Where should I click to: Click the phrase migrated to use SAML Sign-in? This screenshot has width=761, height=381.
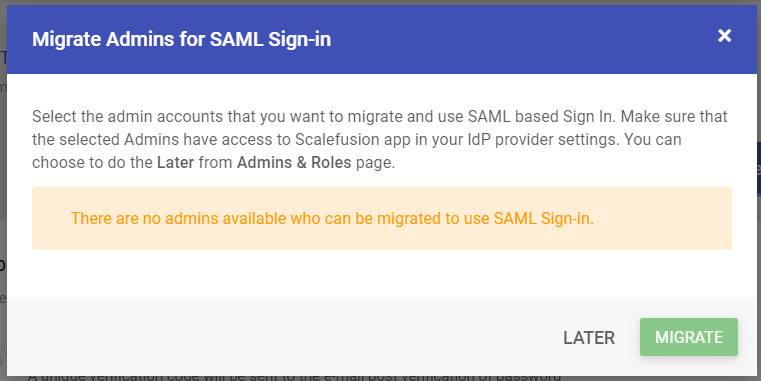485,218
